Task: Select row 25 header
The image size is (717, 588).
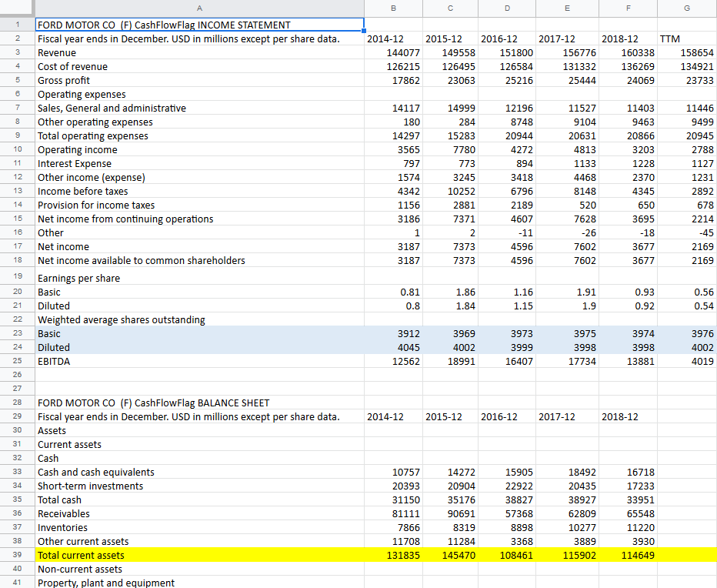Action: coord(18,361)
